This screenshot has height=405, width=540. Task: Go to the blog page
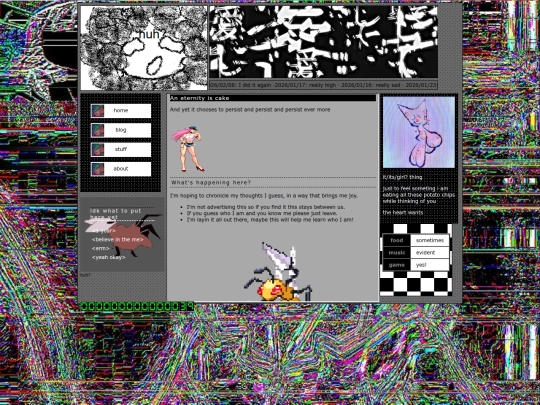point(121,130)
